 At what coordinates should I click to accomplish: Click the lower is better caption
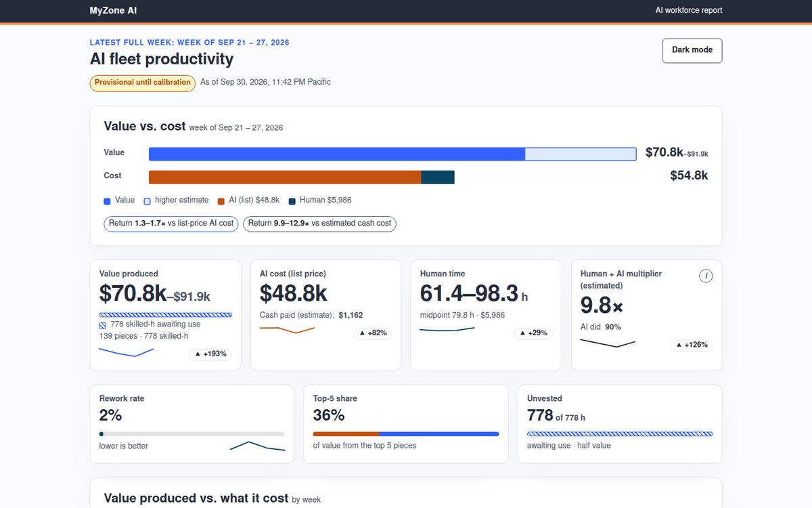pos(124,446)
